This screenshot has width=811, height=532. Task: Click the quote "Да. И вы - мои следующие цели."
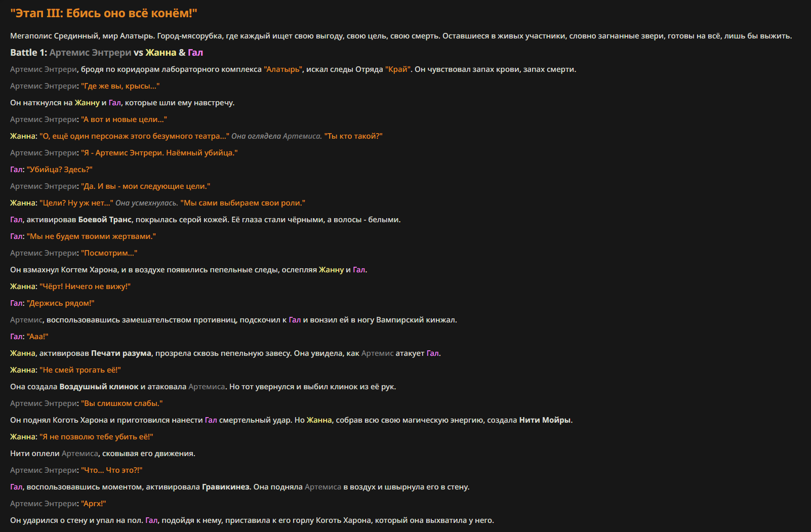pos(146,186)
